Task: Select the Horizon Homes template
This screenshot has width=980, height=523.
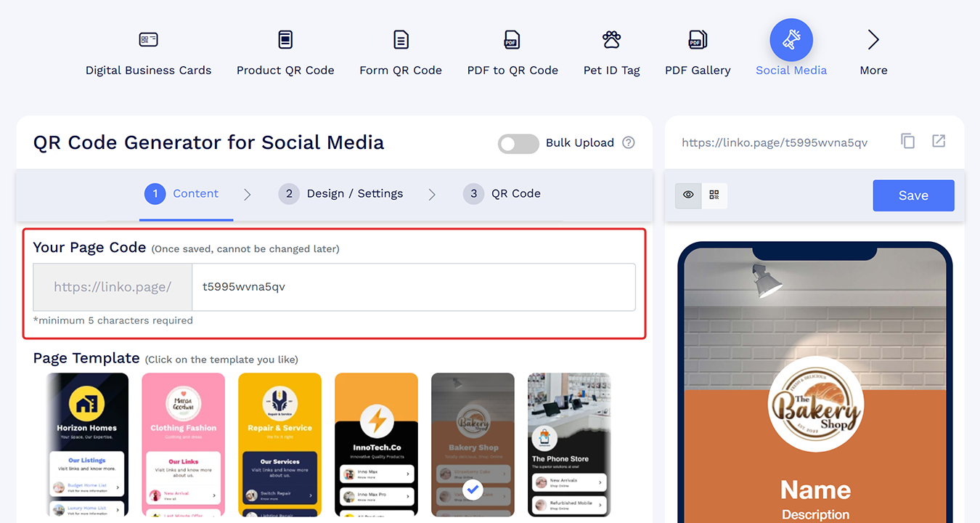Action: [87, 445]
